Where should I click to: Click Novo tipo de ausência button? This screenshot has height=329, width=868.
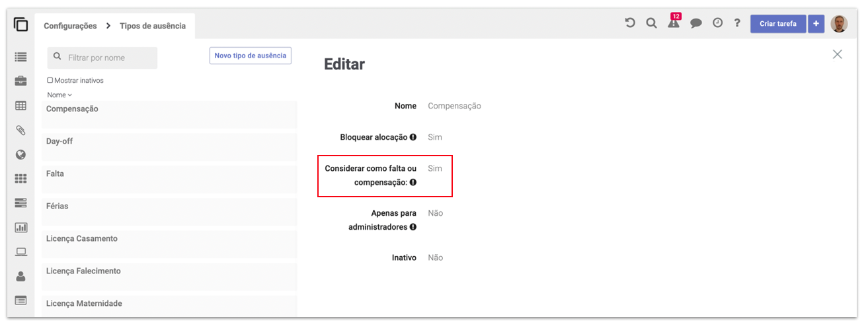coord(251,56)
